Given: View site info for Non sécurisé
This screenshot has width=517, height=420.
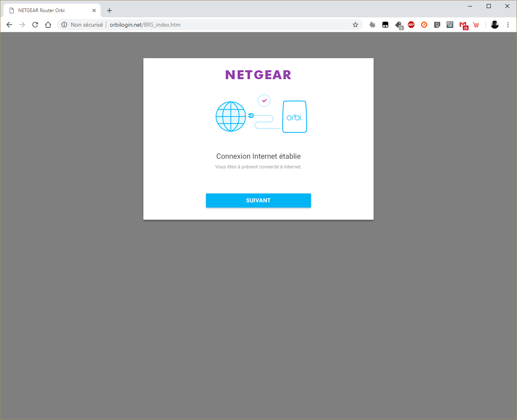Looking at the screenshot, I should [82, 25].
